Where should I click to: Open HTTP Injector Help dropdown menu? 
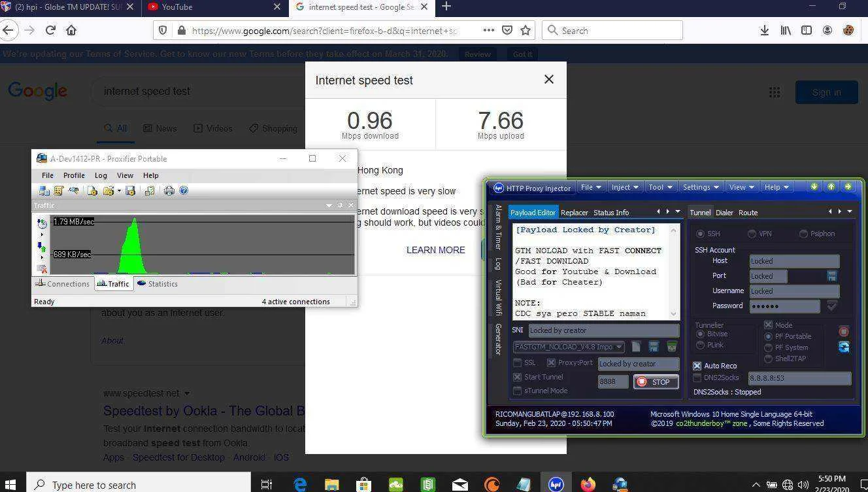(776, 187)
